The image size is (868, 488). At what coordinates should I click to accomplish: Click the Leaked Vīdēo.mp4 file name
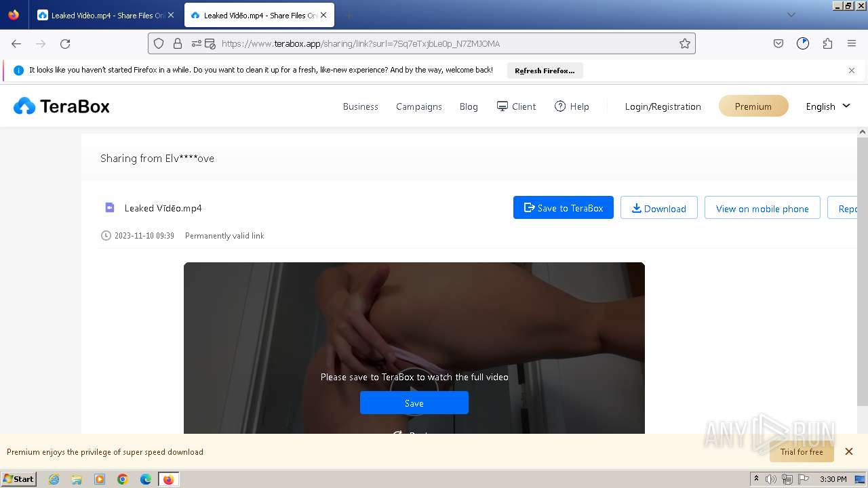(163, 208)
